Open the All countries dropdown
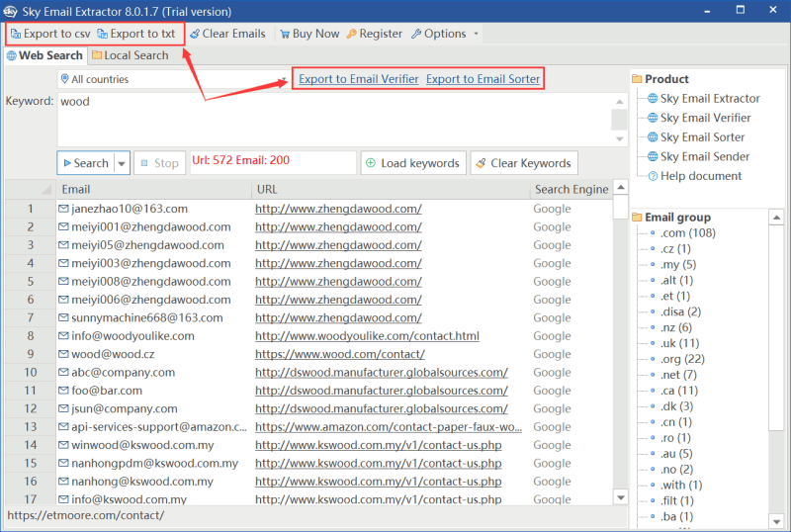Viewport: 791px width, 532px height. click(x=174, y=79)
